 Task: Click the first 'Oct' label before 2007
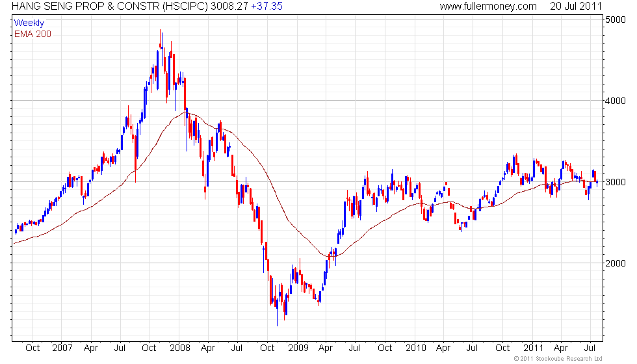32,348
